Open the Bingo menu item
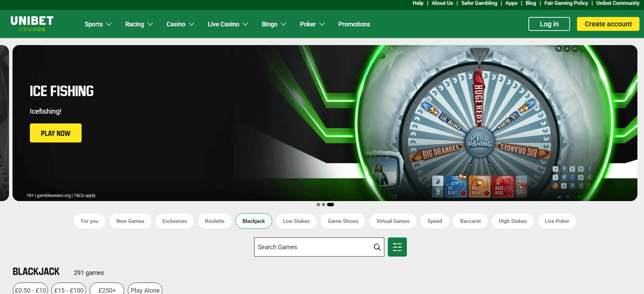The height and width of the screenshot is (294, 644). coord(269,24)
